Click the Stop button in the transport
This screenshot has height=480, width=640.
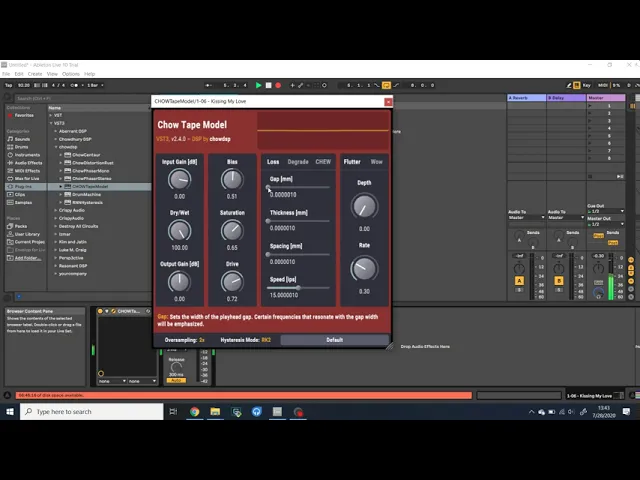tap(269, 85)
